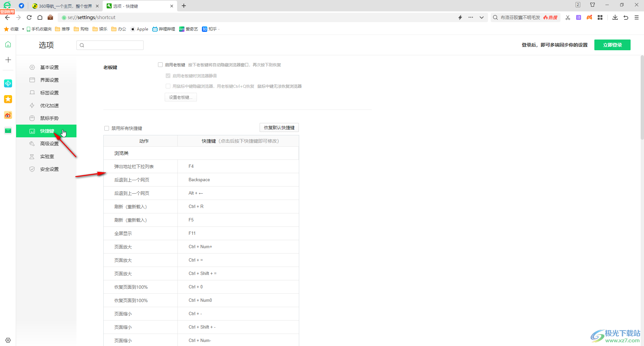This screenshot has width=644, height=346.
Task: Expand the 收藏 favorites dropdown arrow
Action: (x=23, y=29)
